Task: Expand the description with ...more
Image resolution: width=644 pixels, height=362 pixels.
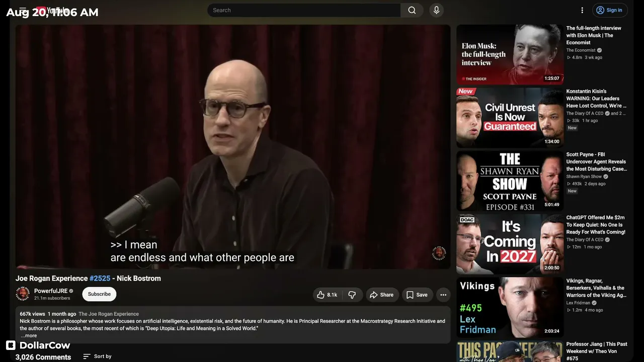Action: 29,335
